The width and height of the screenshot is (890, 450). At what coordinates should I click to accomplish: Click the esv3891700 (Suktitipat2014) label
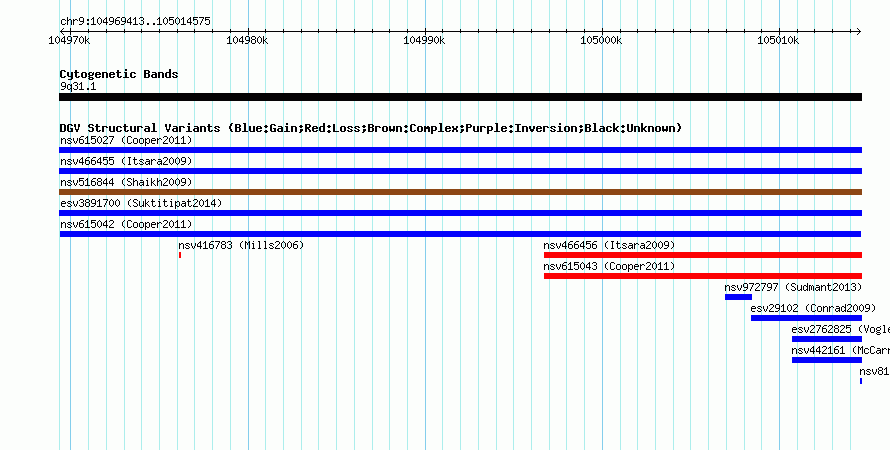141,203
